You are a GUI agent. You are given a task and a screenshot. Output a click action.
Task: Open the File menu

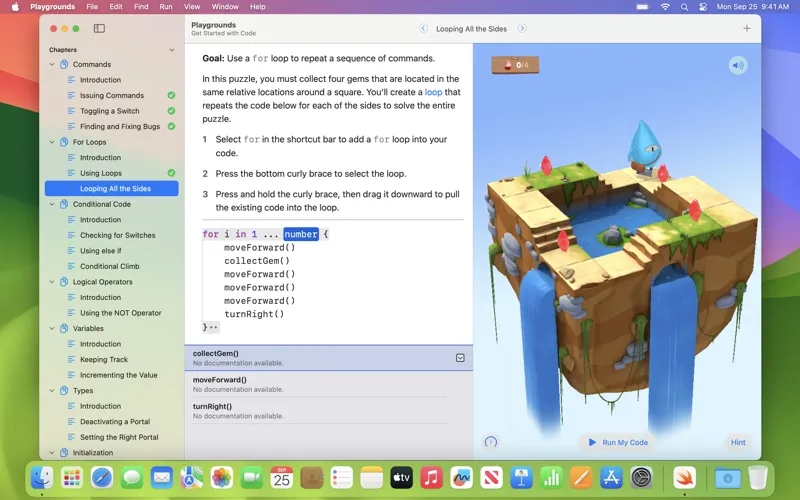[92, 7]
